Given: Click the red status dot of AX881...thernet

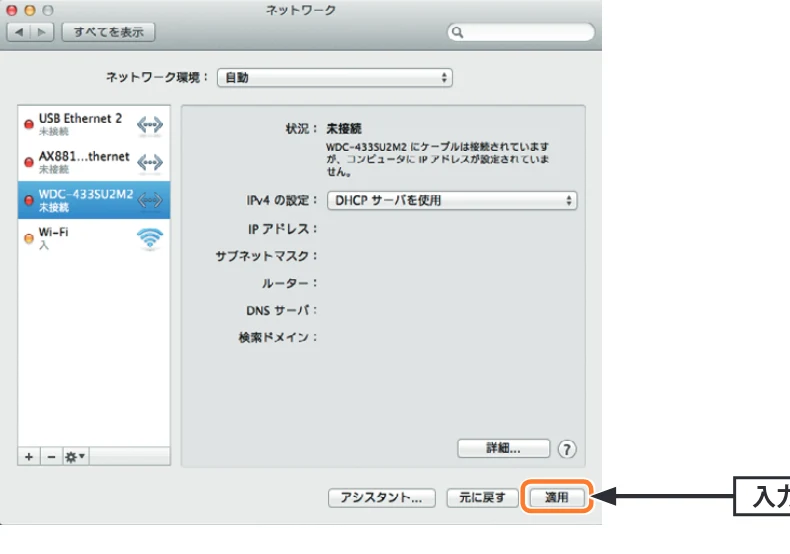Looking at the screenshot, I should tap(29, 162).
